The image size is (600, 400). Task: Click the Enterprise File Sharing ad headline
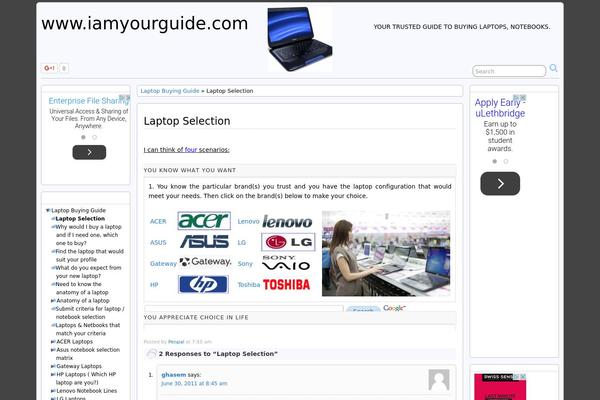point(88,101)
